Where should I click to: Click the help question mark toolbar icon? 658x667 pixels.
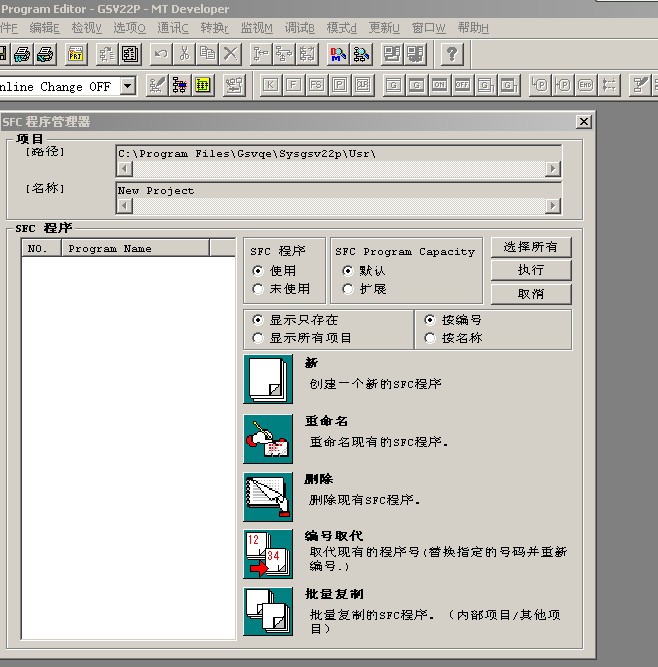452,54
